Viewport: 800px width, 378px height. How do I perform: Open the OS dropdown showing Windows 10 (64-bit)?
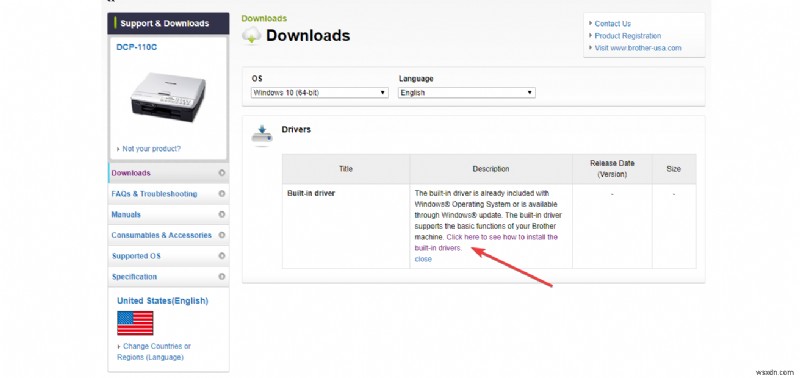point(319,93)
